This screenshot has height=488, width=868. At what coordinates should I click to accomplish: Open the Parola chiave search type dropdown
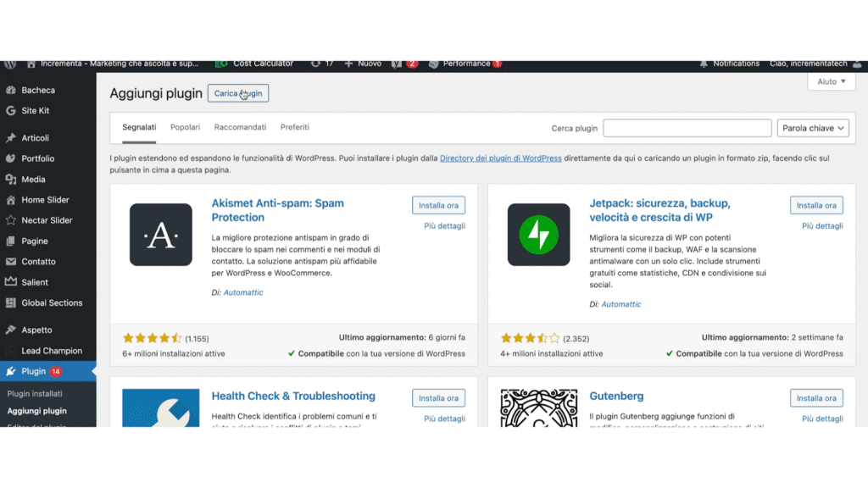[x=812, y=129]
